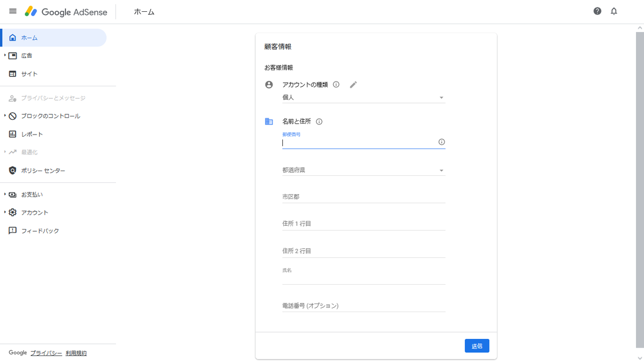Click the ポリシー センター shield icon
644x362 pixels.
(12, 170)
